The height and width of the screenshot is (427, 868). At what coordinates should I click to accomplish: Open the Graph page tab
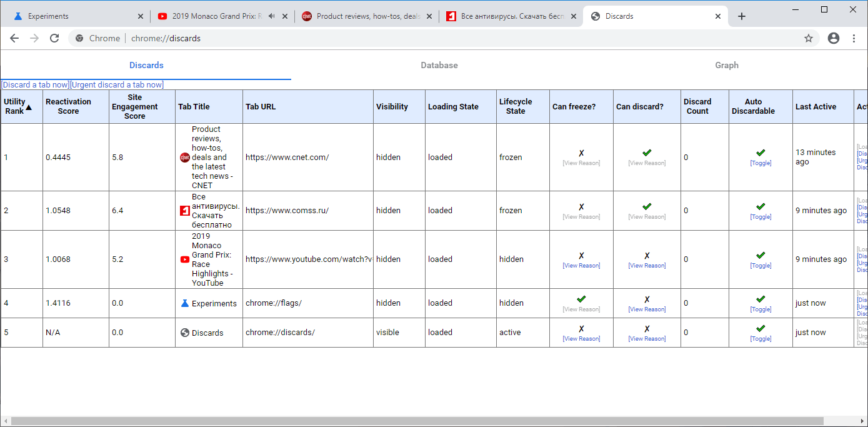pos(727,65)
